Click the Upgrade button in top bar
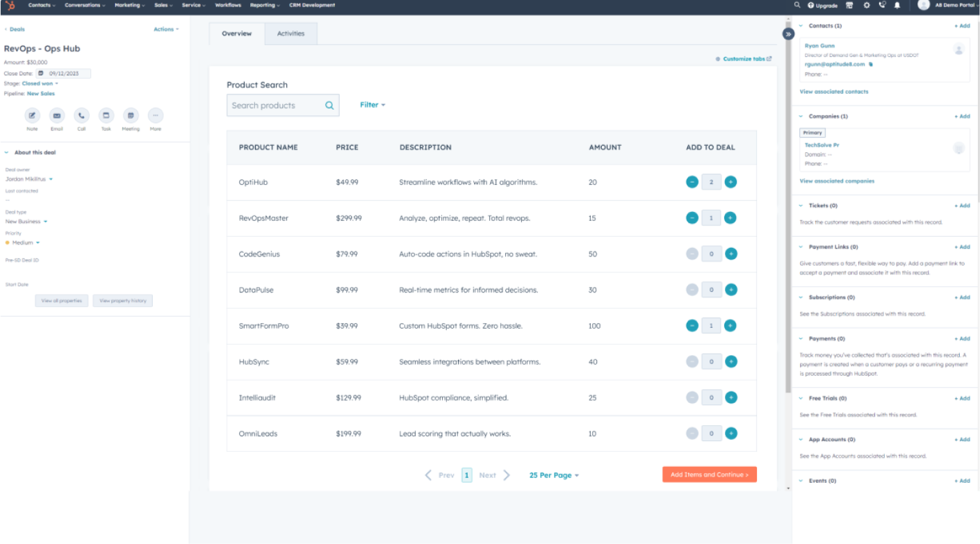The image size is (980, 544). pos(822,5)
